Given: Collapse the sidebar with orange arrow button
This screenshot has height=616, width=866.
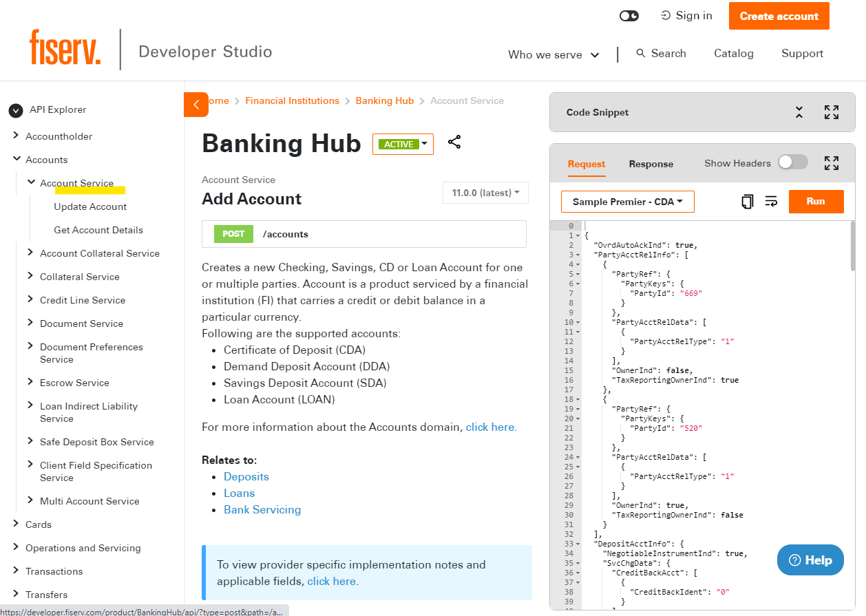Looking at the screenshot, I should click(196, 105).
